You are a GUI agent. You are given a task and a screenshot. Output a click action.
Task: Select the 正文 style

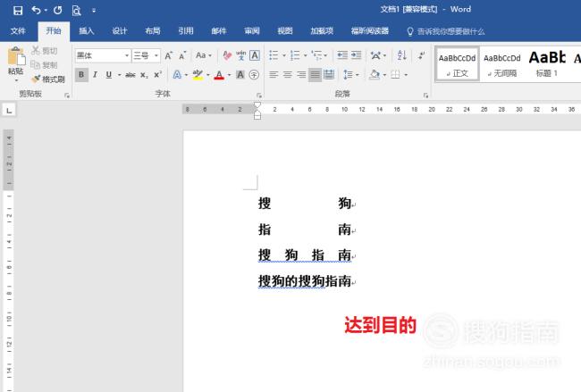tap(457, 64)
